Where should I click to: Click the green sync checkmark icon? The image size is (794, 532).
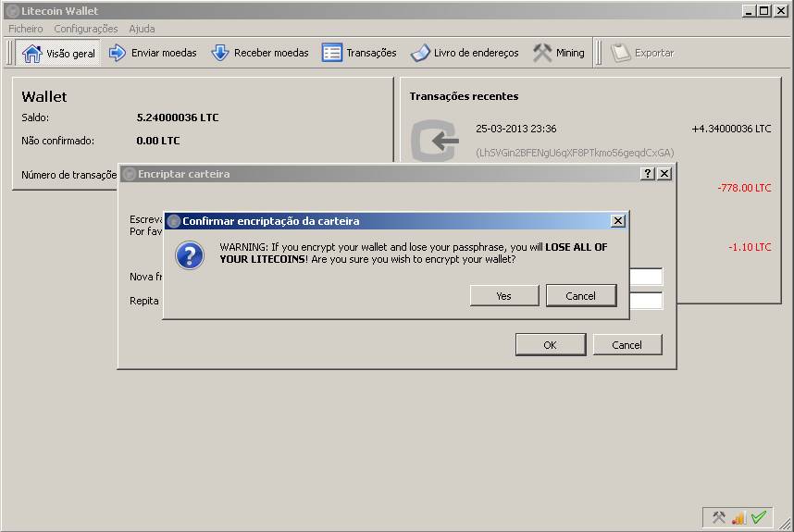(x=759, y=517)
